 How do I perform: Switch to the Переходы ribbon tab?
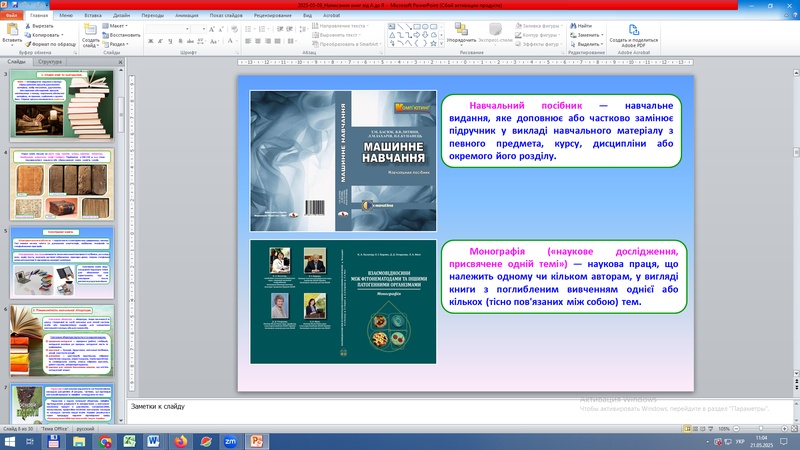click(x=153, y=15)
